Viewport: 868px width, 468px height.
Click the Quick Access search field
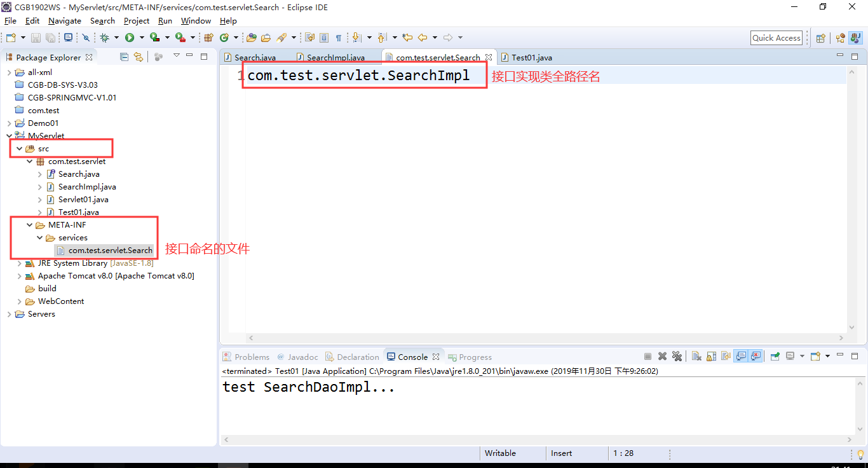click(776, 38)
